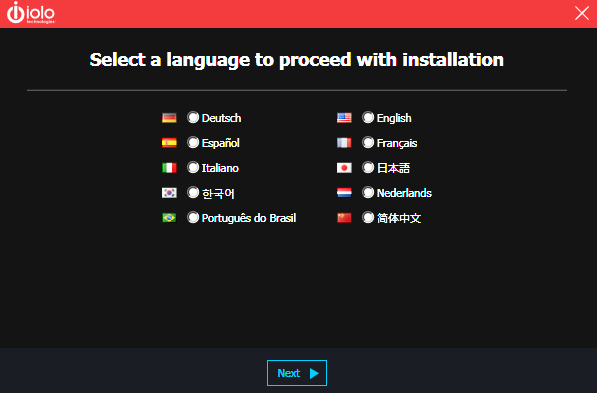Click the South Korean flag icon
This screenshot has width=599, height=393.
tap(169, 193)
